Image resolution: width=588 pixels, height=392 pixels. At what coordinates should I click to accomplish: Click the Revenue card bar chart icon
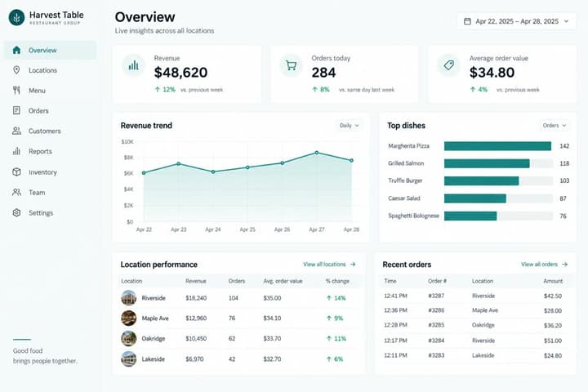(133, 65)
